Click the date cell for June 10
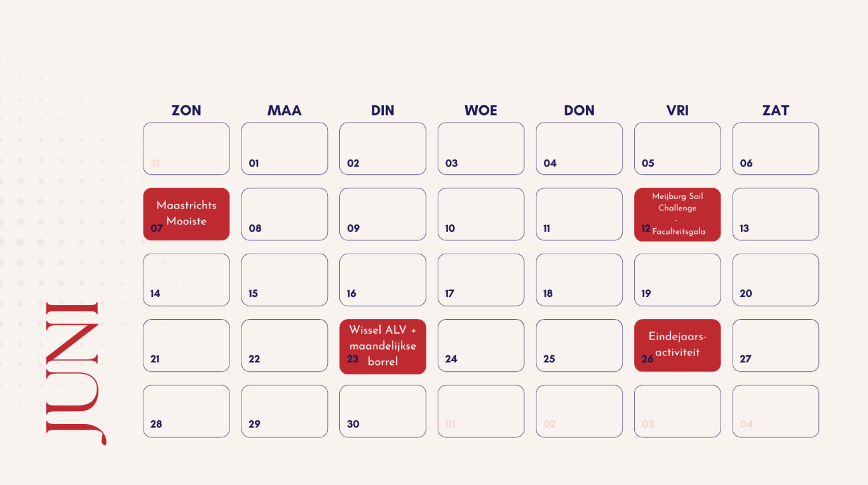868x485 pixels. [x=481, y=214]
